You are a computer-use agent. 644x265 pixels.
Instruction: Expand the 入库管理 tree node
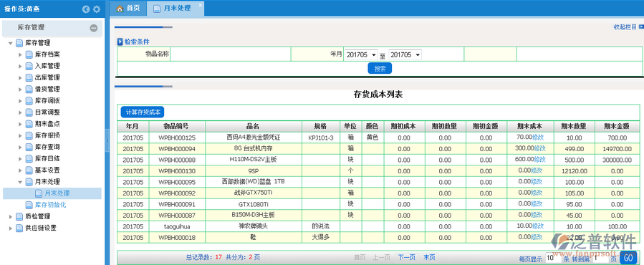(x=20, y=66)
